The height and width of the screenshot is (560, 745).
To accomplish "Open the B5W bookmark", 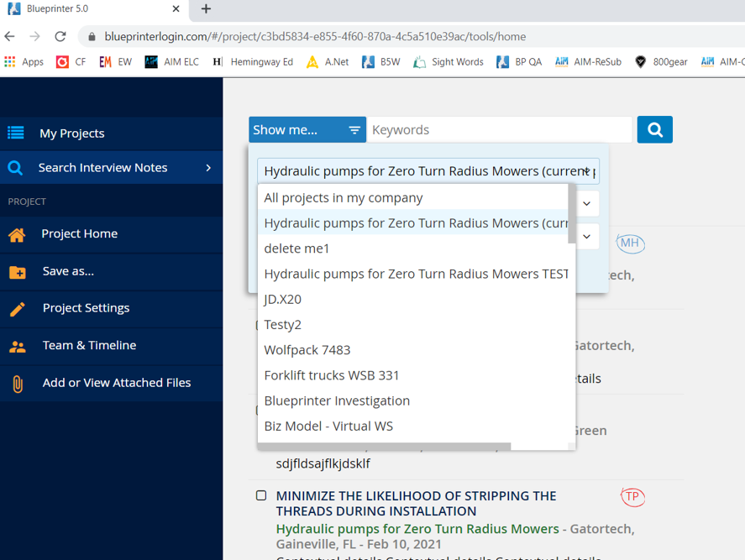I will point(381,62).
